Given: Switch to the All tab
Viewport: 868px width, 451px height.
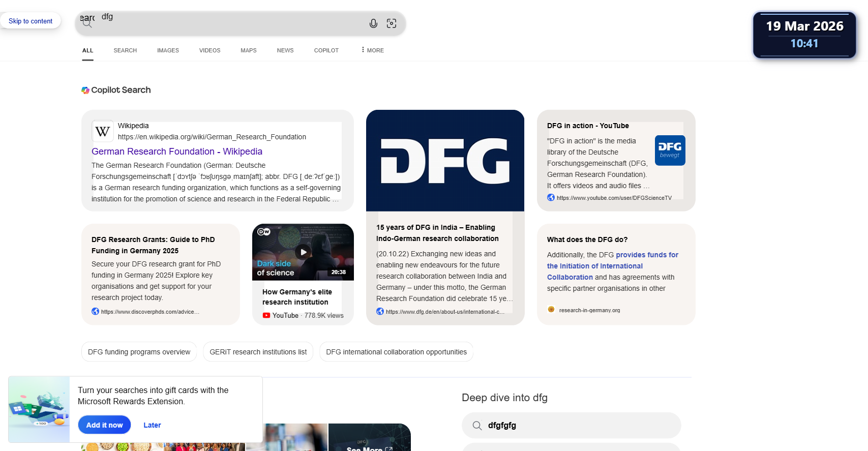Looking at the screenshot, I should [88, 50].
